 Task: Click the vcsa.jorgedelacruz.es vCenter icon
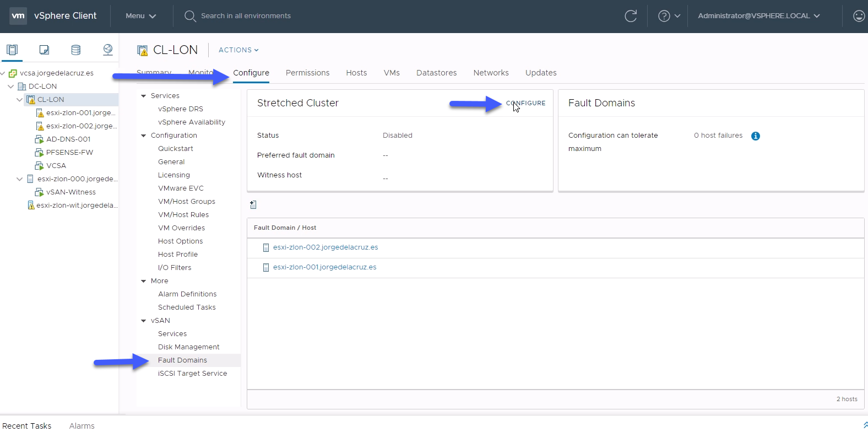point(13,73)
